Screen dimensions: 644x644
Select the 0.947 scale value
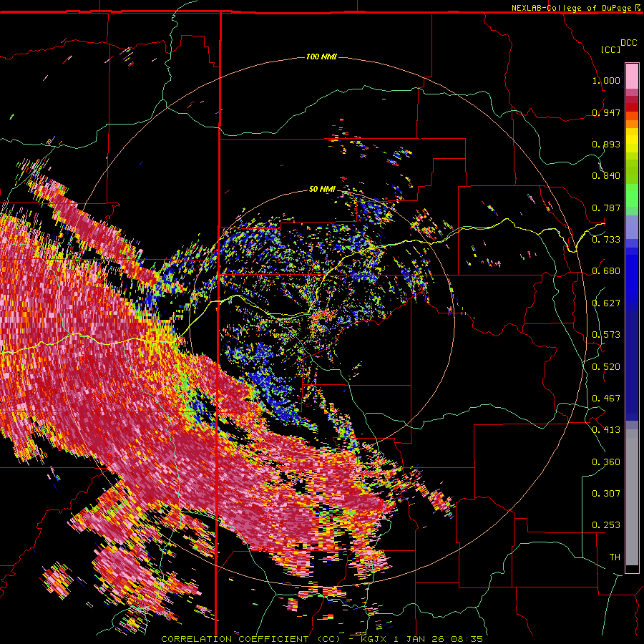(606, 112)
